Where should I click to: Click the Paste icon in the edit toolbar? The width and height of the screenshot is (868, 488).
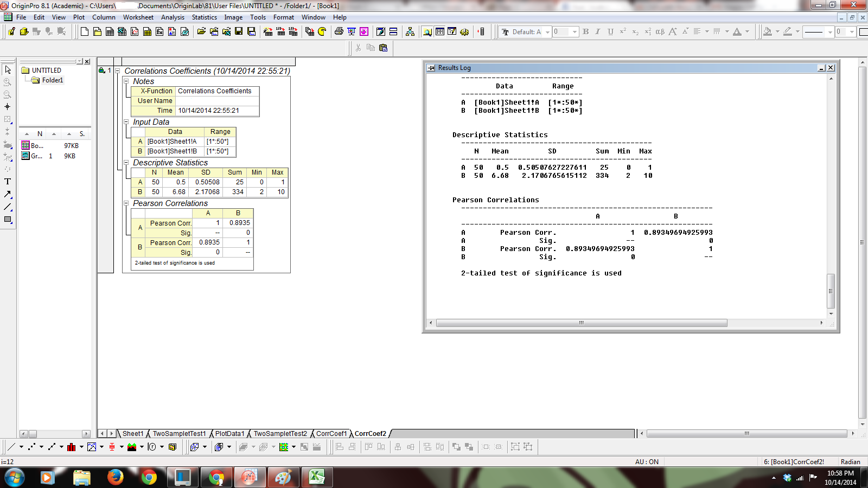(384, 48)
